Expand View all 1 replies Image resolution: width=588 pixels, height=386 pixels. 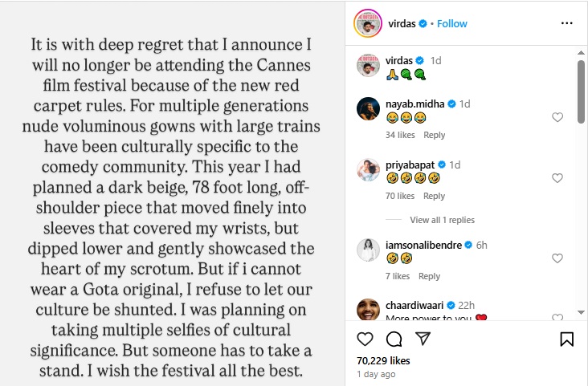click(x=442, y=220)
